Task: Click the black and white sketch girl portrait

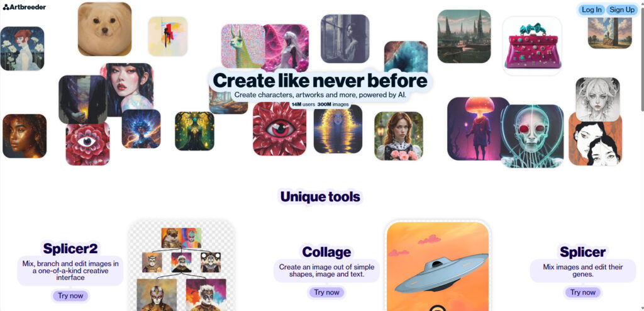Action: click(597, 99)
